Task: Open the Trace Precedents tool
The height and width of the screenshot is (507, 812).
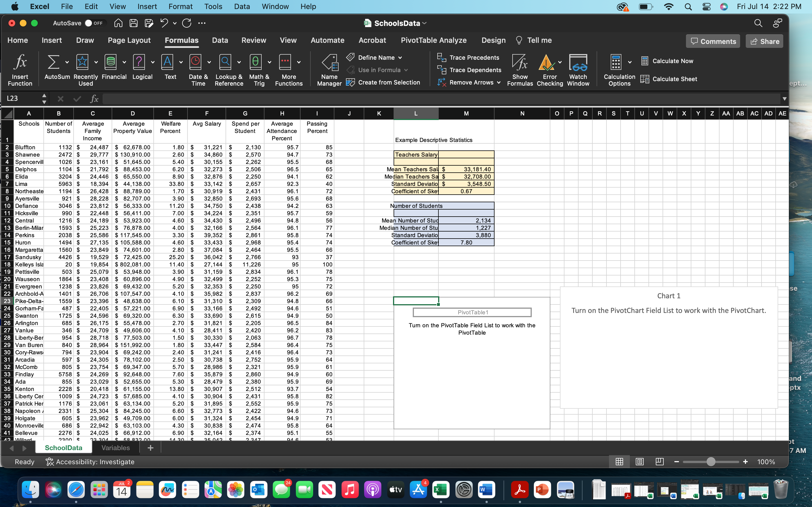Action: (468, 57)
